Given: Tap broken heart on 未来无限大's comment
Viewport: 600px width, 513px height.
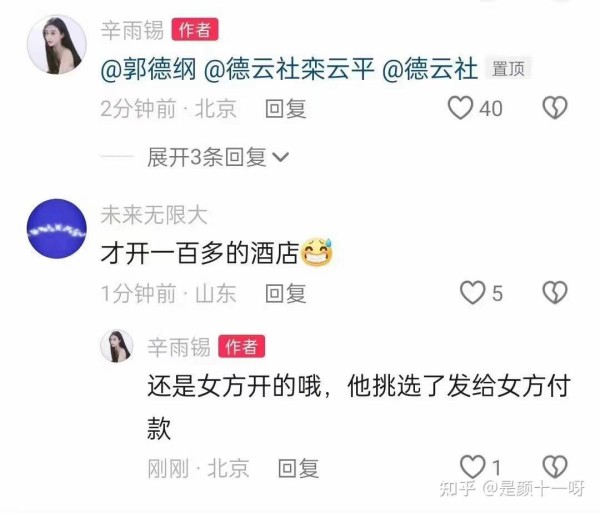Looking at the screenshot, I should 555,293.
